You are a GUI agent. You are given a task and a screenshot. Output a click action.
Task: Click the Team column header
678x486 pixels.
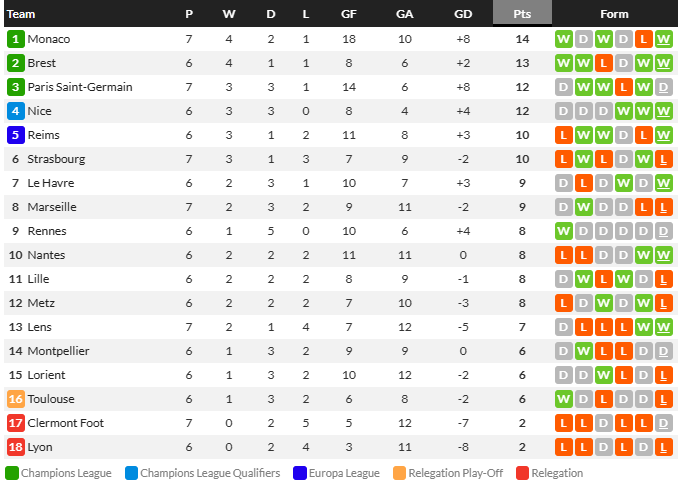[x=21, y=14]
